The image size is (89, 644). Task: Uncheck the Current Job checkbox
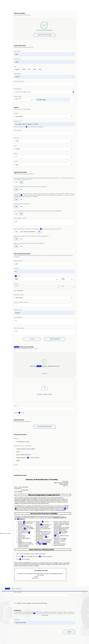tap(15, 290)
